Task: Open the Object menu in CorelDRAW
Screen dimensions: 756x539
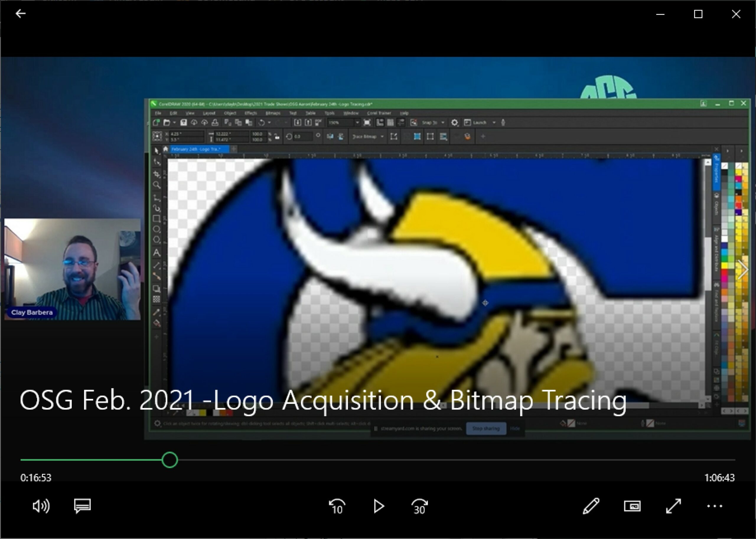Action: point(230,113)
